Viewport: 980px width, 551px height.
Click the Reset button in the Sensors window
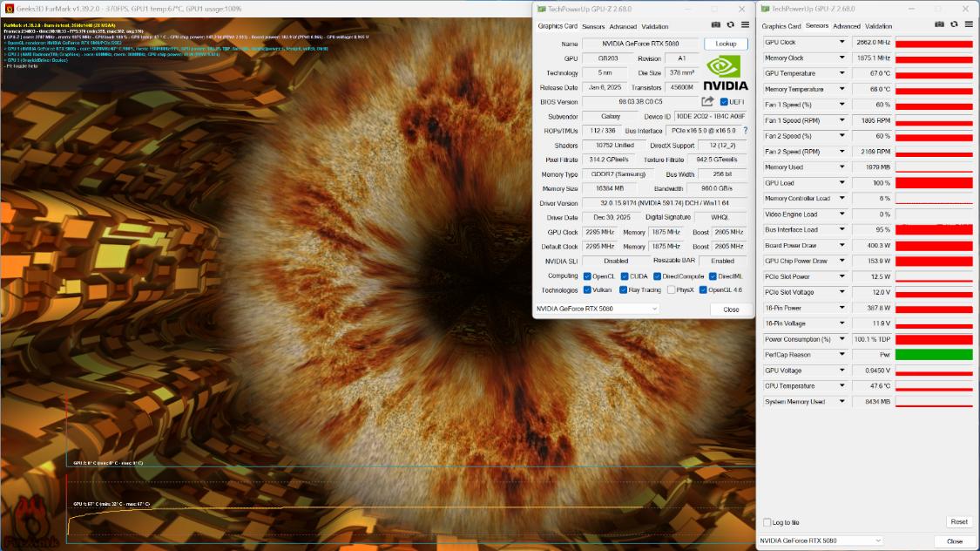(960, 521)
